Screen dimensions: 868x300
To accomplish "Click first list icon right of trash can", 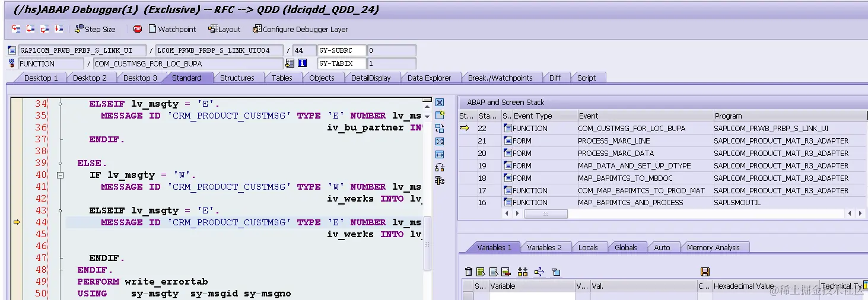I will point(481,272).
